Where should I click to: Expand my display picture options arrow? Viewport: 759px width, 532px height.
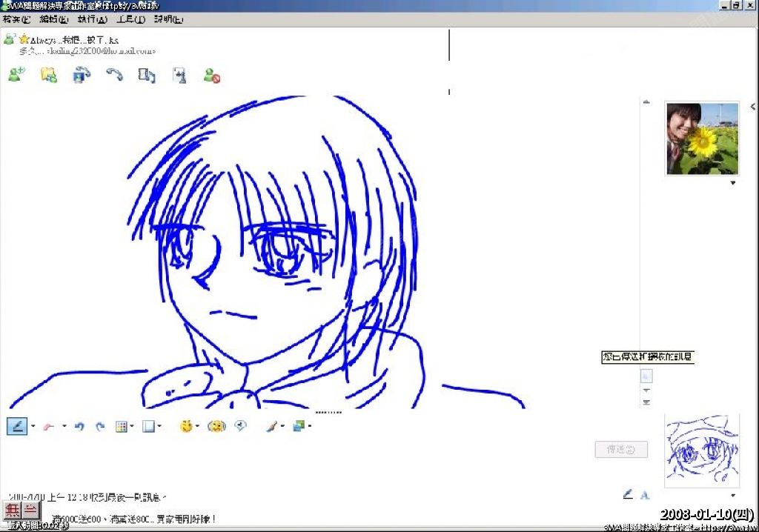(x=733, y=496)
